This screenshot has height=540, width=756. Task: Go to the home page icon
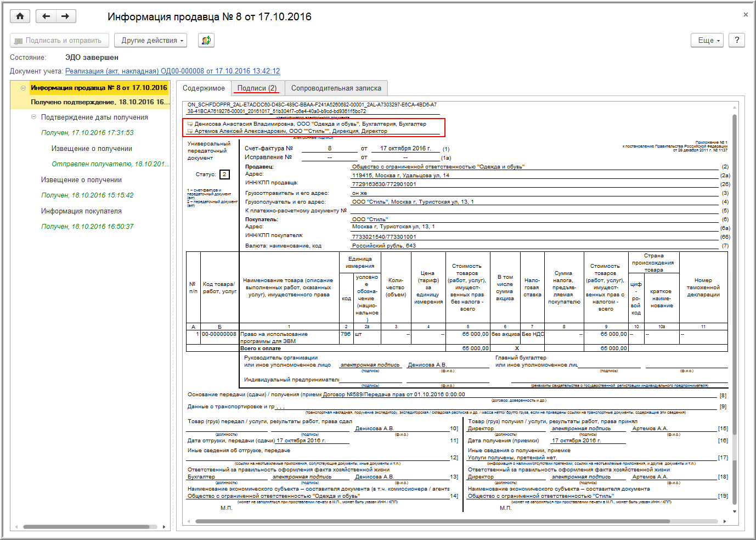tap(20, 16)
